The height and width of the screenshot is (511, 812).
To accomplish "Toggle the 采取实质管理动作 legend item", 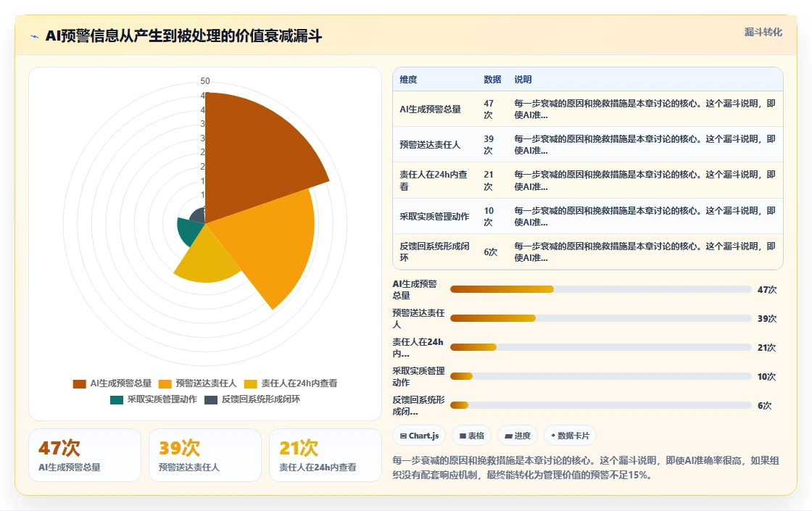I will pos(153,399).
